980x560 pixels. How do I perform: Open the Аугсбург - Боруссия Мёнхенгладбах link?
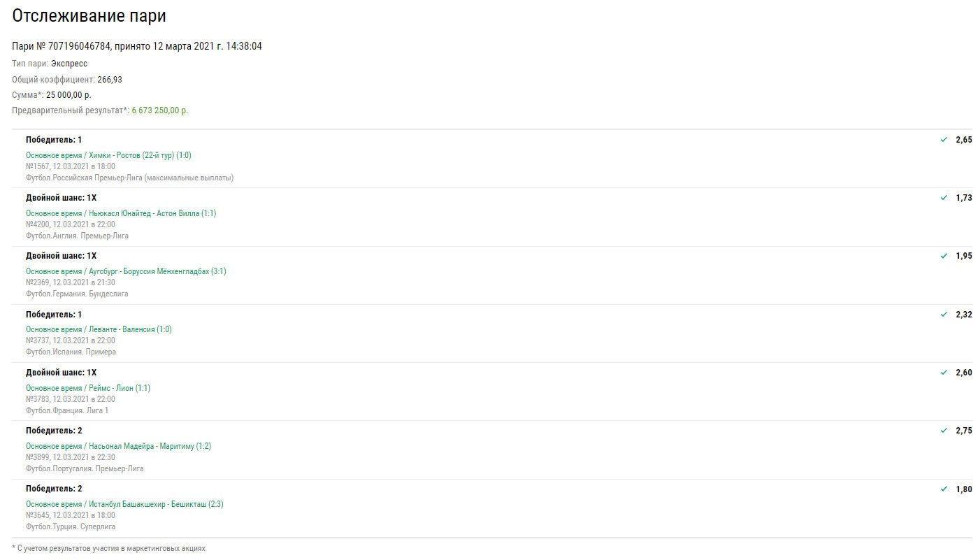126,271
